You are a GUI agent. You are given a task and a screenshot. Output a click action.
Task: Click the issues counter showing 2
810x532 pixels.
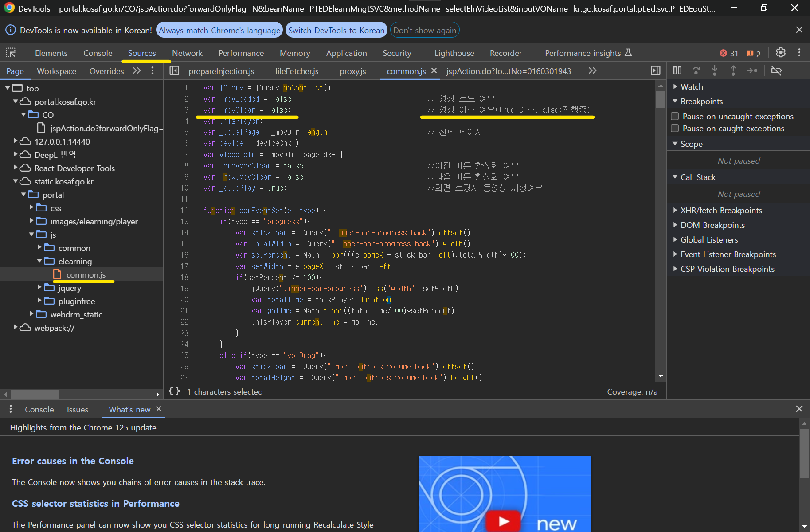pos(754,53)
